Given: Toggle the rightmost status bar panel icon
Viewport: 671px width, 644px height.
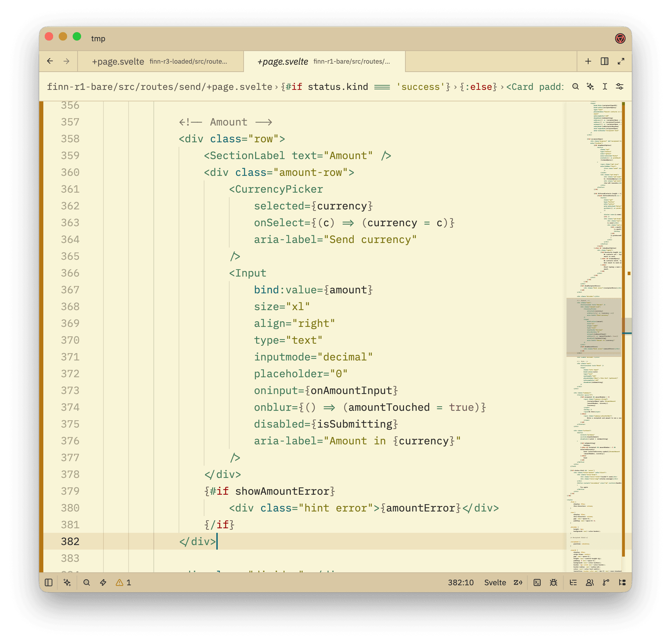Looking at the screenshot, I should coord(622,582).
